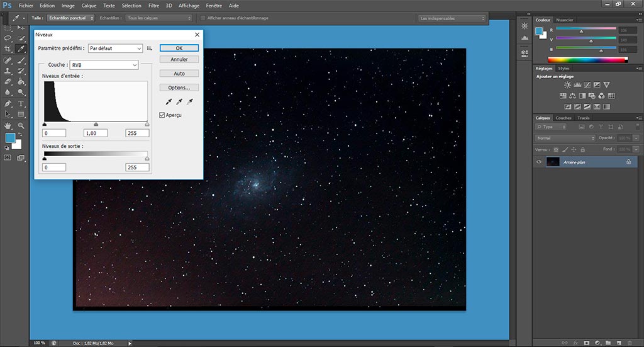Select the Crop tool
The image size is (644, 347).
click(x=8, y=48)
